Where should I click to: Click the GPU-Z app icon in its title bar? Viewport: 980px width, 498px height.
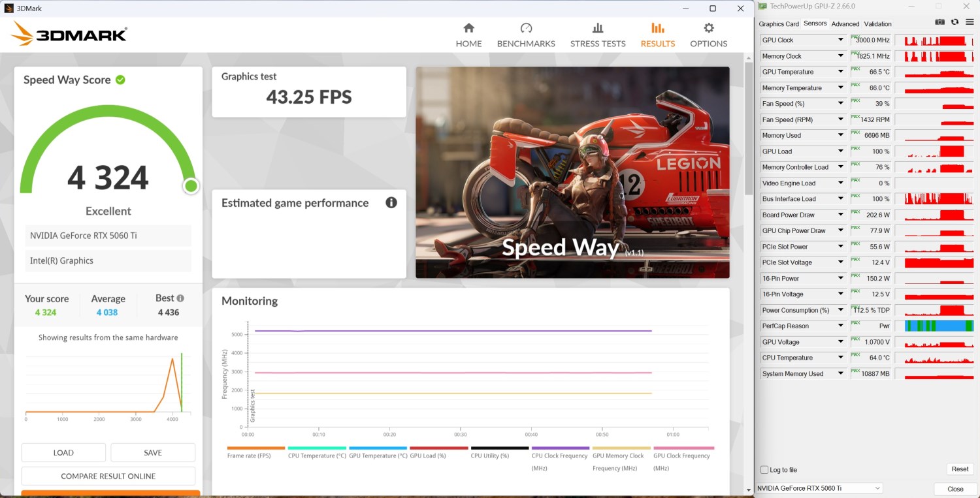(764, 7)
